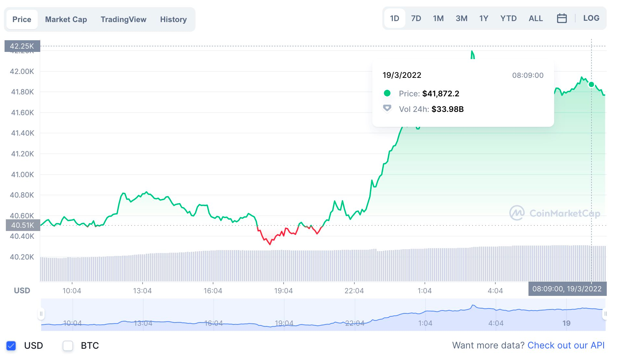Click the volume icon in tooltip
Viewport: 623px width, 364px height.
click(x=387, y=108)
